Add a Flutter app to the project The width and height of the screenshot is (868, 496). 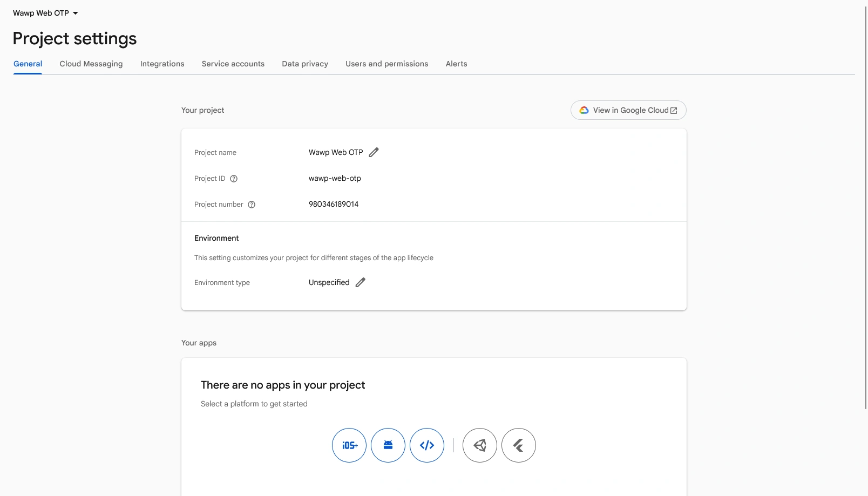519,445
